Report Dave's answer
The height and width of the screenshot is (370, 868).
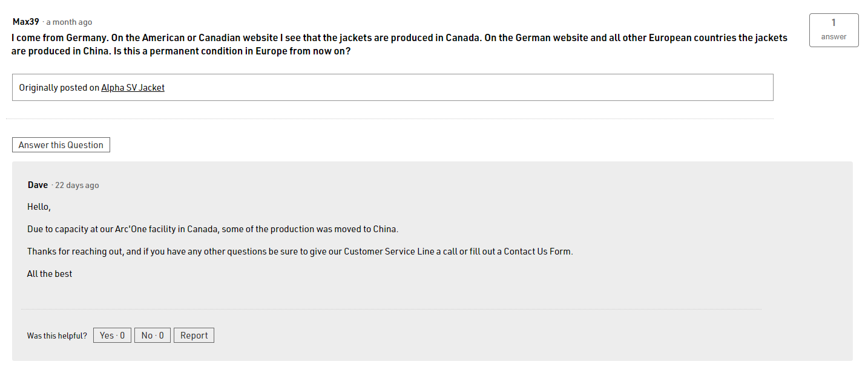[x=194, y=336]
